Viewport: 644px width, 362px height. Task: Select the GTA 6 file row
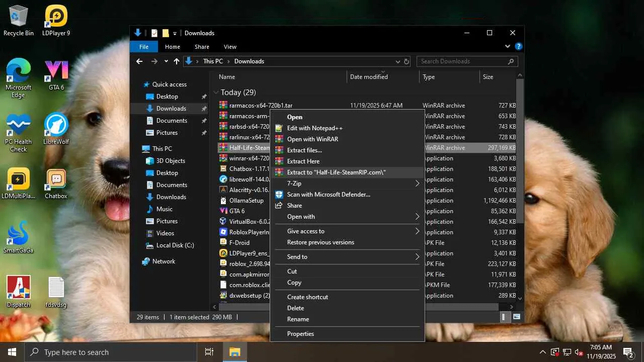244,211
